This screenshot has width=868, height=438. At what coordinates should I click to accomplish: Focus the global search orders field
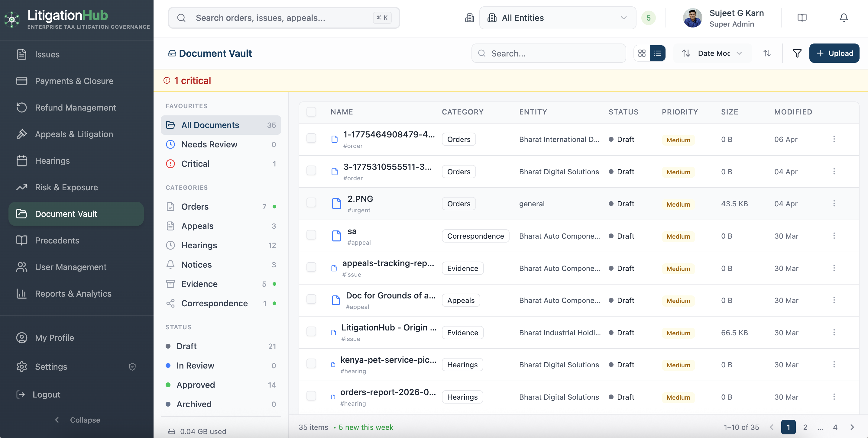(284, 18)
